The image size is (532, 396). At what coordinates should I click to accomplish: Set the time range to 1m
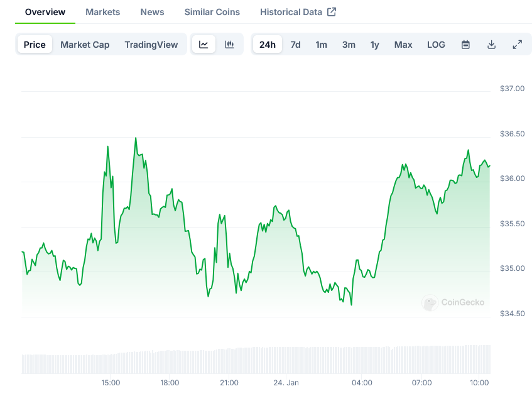(321, 45)
